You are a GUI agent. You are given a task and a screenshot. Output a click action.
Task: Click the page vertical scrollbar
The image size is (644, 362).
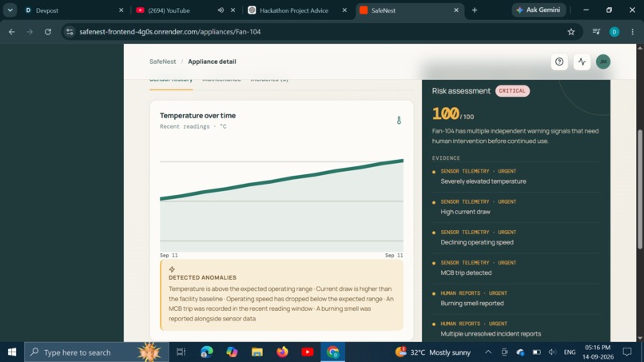click(x=640, y=189)
